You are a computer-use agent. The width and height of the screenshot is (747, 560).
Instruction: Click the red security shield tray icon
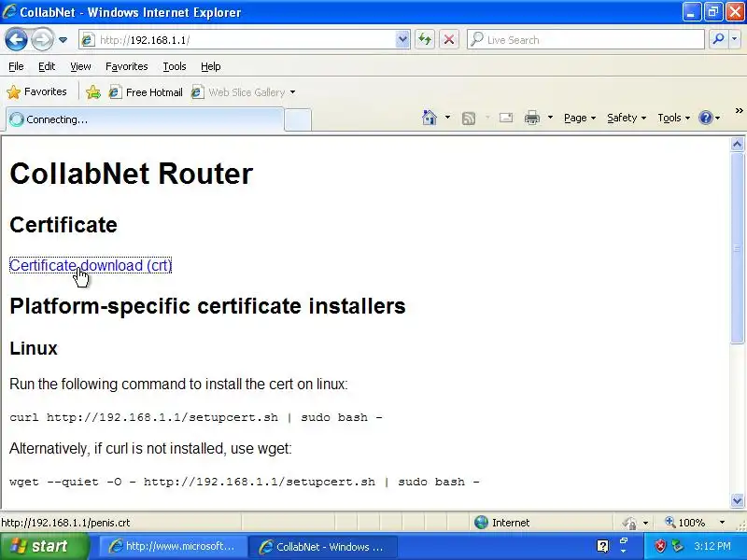tap(660, 546)
